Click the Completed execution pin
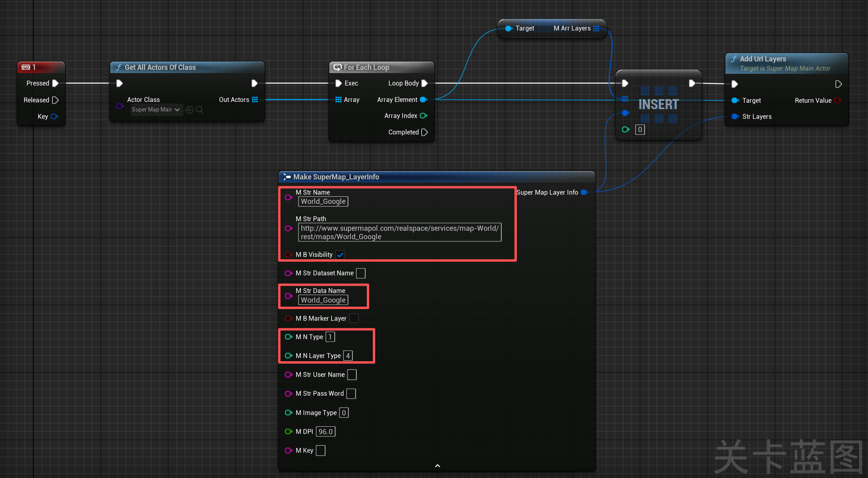868x478 pixels. [x=425, y=132]
